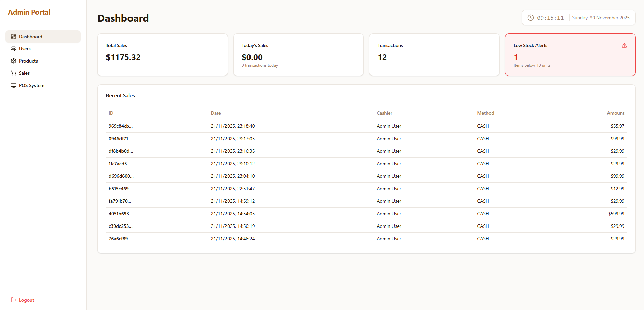644x310 pixels.
Task: Click the POS System monitor icon
Action: point(14,85)
